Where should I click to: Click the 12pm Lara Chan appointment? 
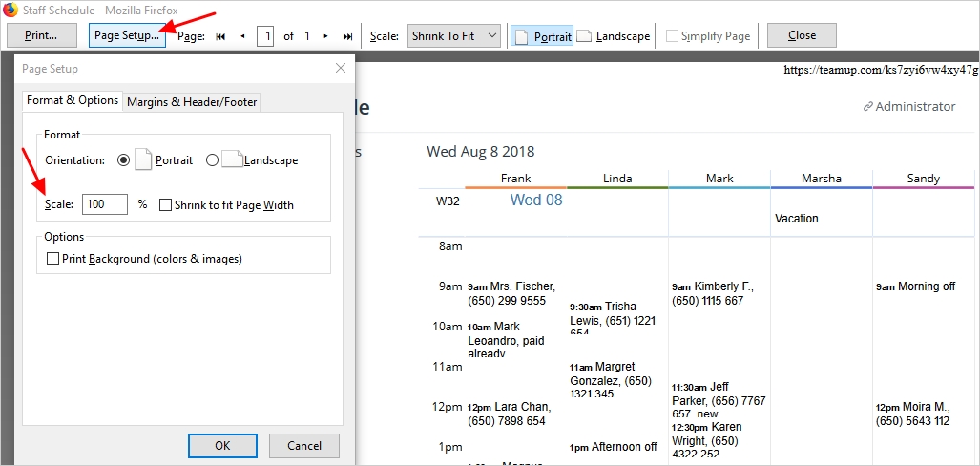510,413
